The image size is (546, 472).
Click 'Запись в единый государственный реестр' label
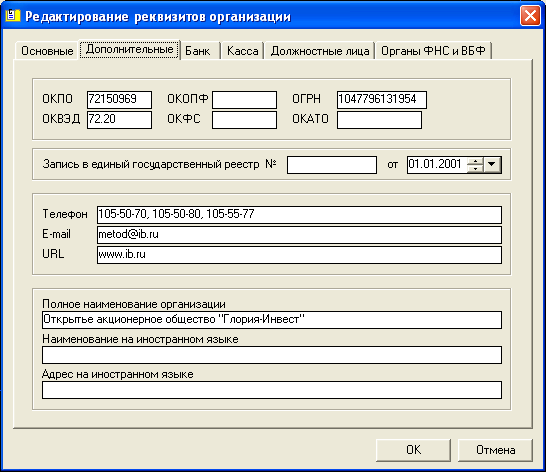[151, 164]
